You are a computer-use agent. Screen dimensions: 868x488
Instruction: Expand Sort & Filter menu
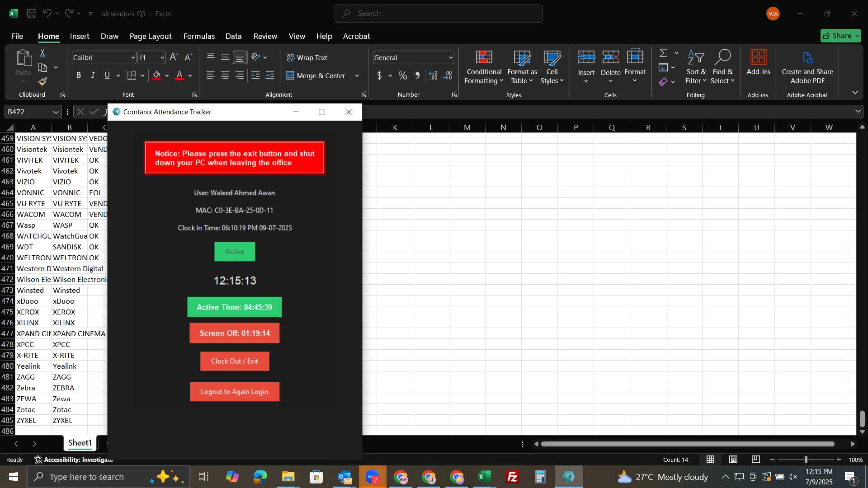click(x=696, y=66)
